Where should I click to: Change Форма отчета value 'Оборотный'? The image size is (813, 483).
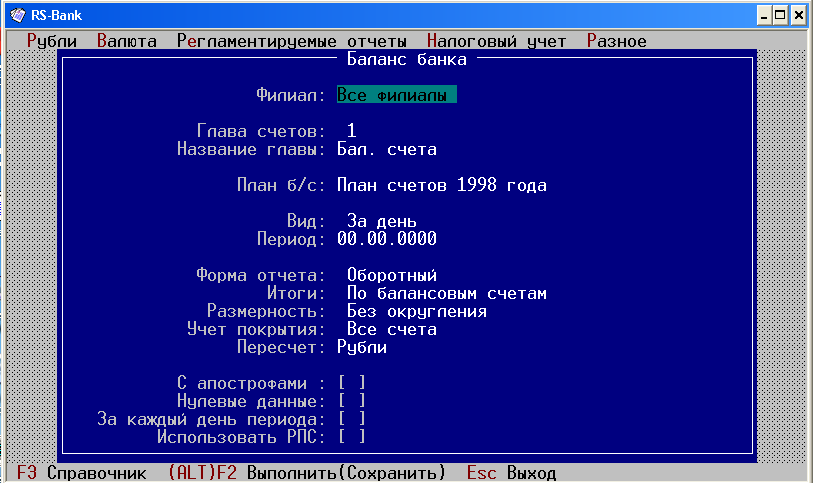392,275
